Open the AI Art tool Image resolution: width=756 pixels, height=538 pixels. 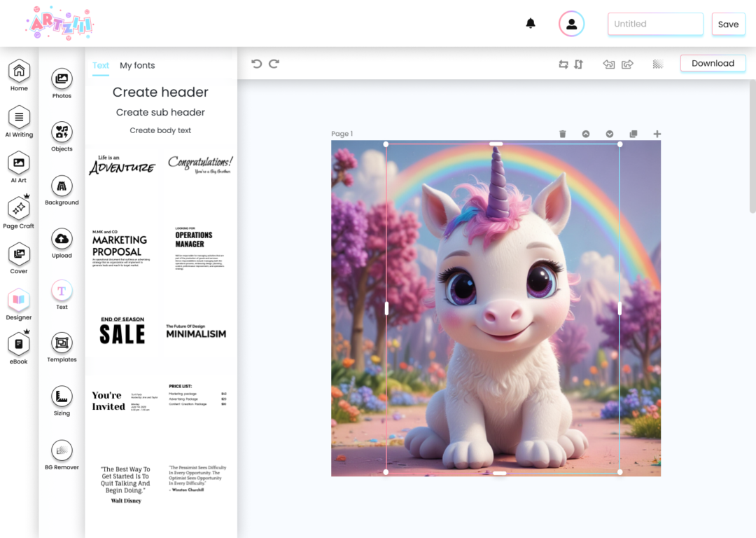point(19,167)
